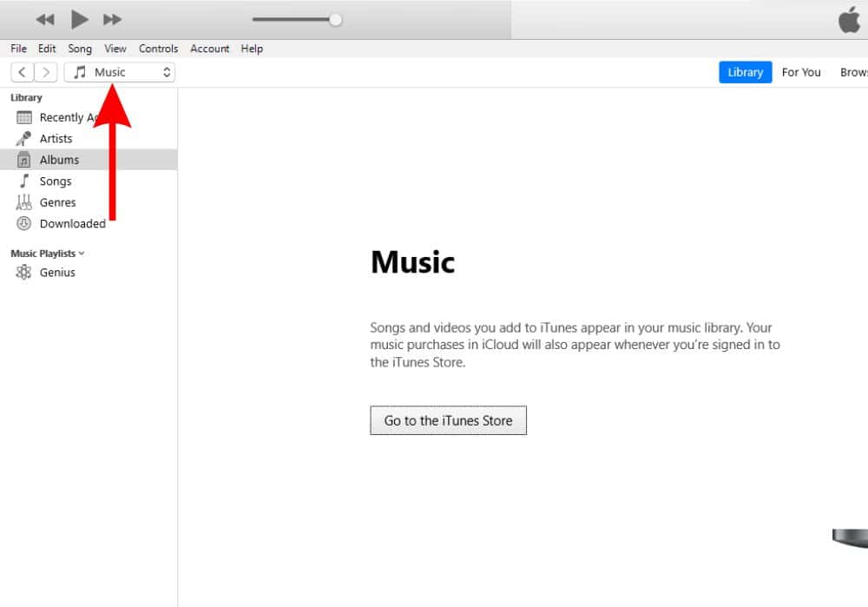Click the rewind previous track button
This screenshot has height=607, width=868.
pyautogui.click(x=45, y=19)
